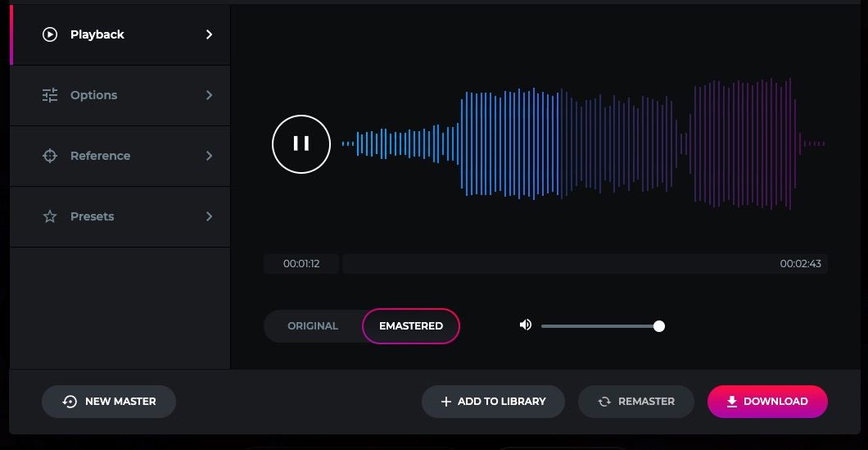Expand the Playback section chevron

pyautogui.click(x=210, y=34)
